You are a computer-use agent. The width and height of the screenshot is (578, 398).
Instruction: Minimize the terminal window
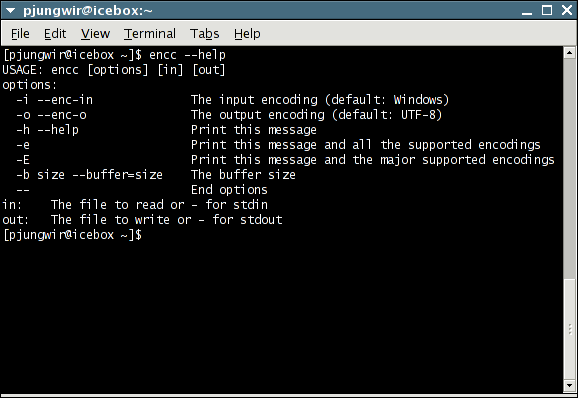click(x=527, y=11)
